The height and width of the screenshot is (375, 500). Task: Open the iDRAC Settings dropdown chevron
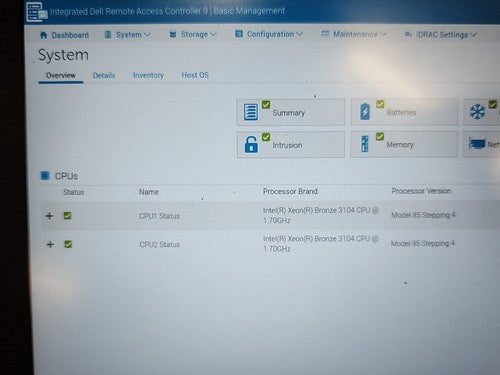[473, 35]
